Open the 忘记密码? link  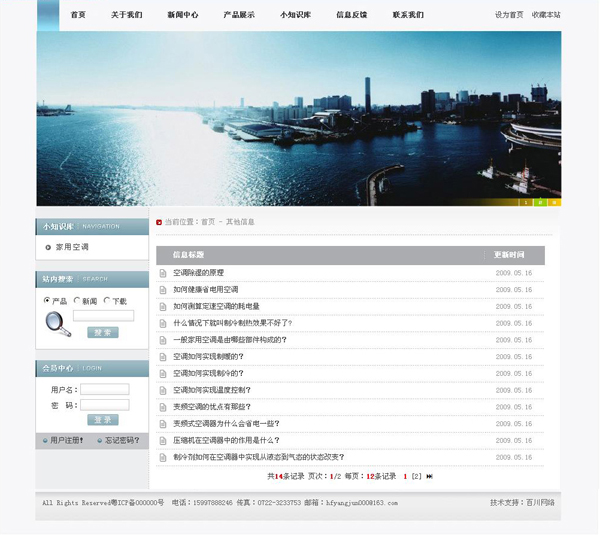[122, 440]
